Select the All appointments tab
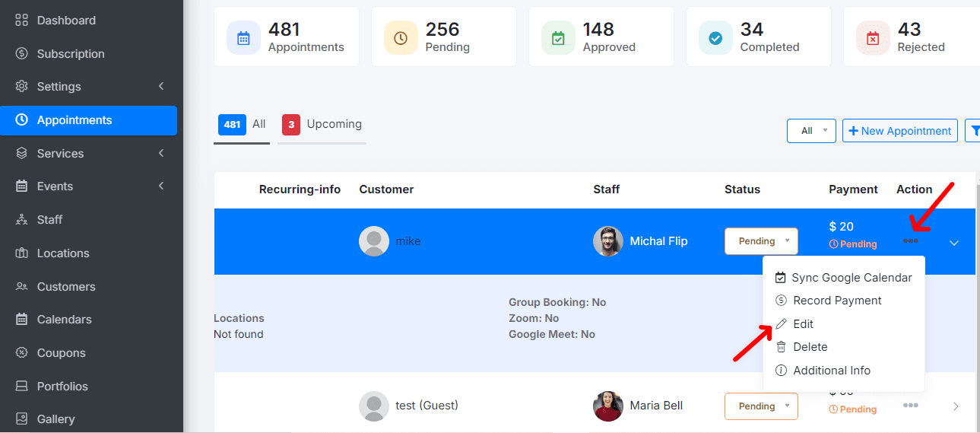 coord(242,124)
